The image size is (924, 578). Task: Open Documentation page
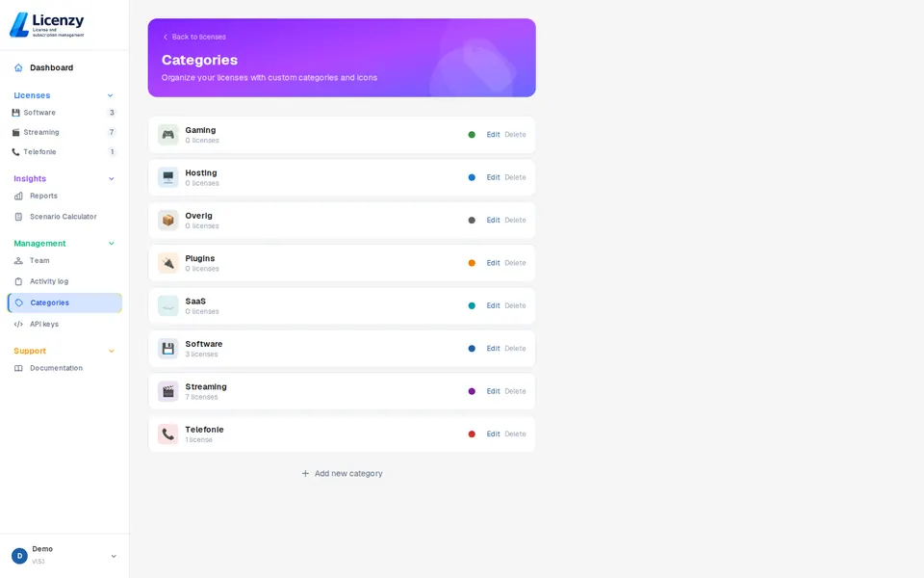coord(64,368)
